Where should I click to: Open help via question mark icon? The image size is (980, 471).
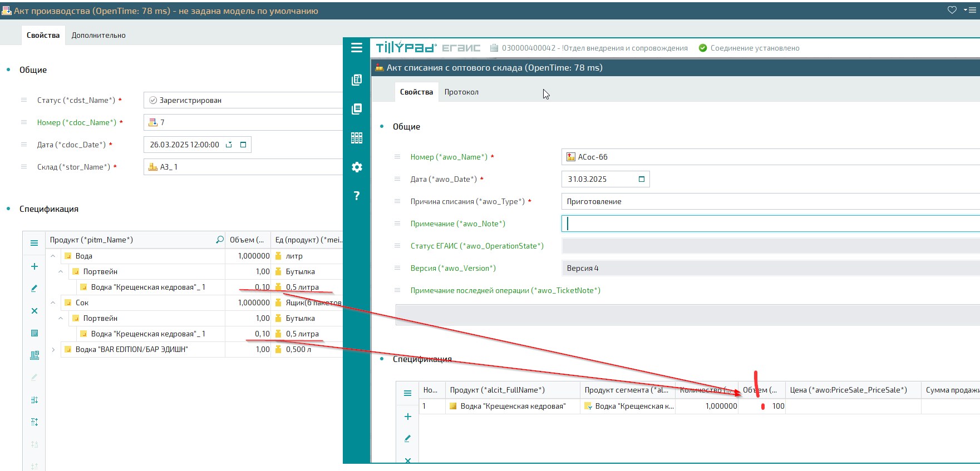coord(357,196)
